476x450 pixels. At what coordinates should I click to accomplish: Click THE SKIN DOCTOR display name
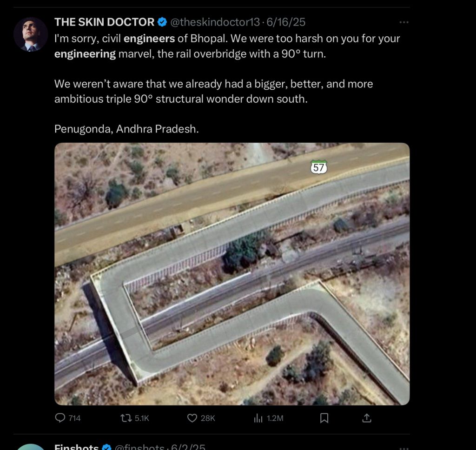(104, 22)
